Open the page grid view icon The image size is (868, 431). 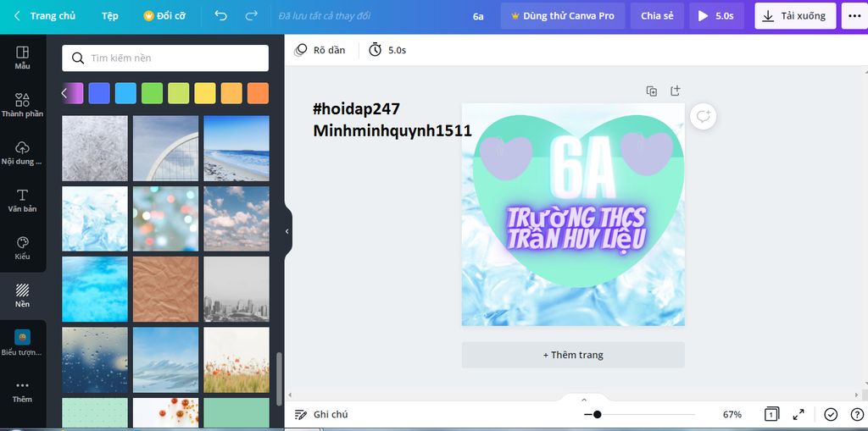771,414
